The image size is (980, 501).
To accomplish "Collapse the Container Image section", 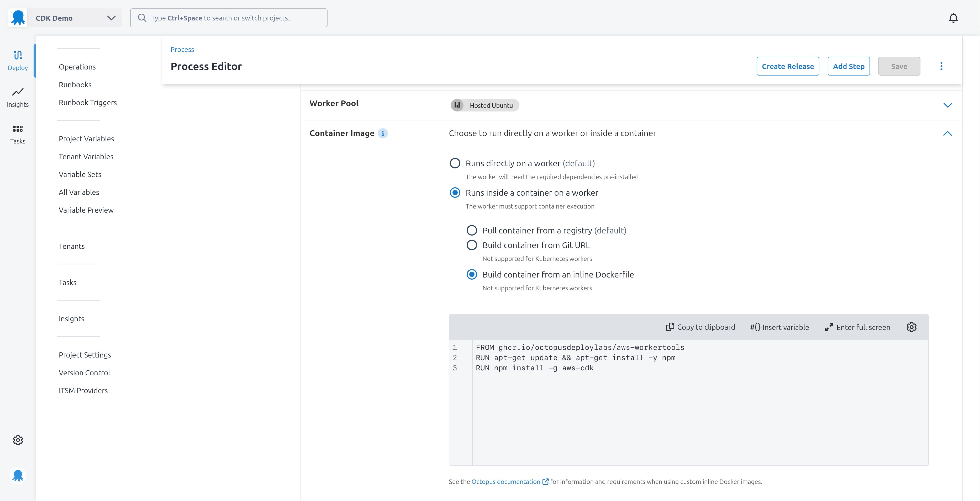I will click(x=948, y=134).
